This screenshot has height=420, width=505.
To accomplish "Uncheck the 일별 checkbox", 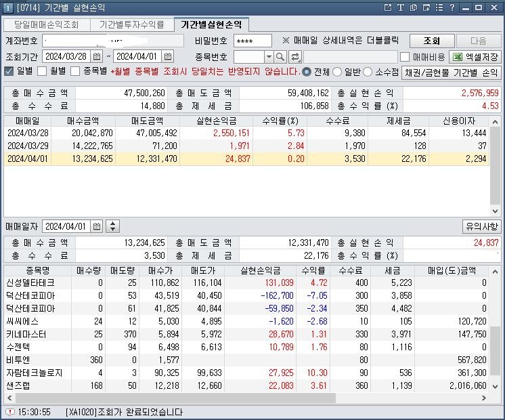I will 9,72.
